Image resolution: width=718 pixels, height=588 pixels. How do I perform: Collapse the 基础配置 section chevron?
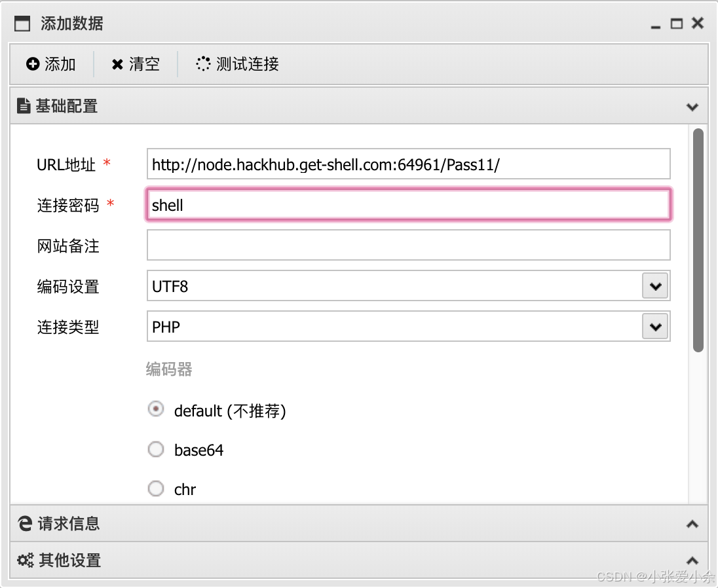click(x=692, y=107)
